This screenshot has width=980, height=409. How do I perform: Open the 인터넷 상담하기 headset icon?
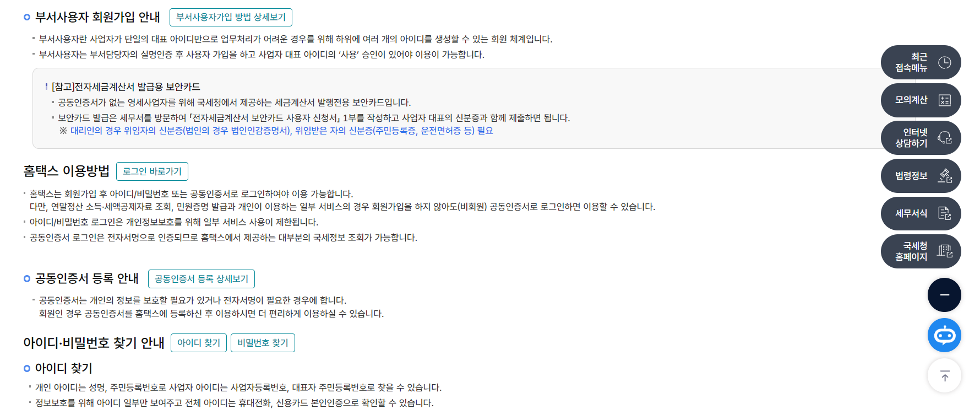coord(945,138)
